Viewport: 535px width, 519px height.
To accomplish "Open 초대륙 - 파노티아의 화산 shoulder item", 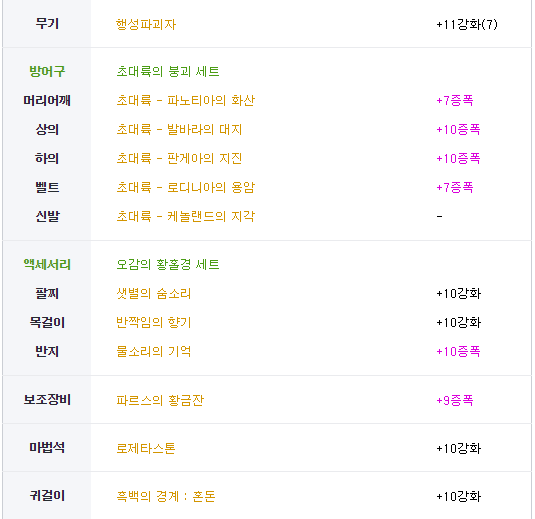I will [x=186, y=101].
